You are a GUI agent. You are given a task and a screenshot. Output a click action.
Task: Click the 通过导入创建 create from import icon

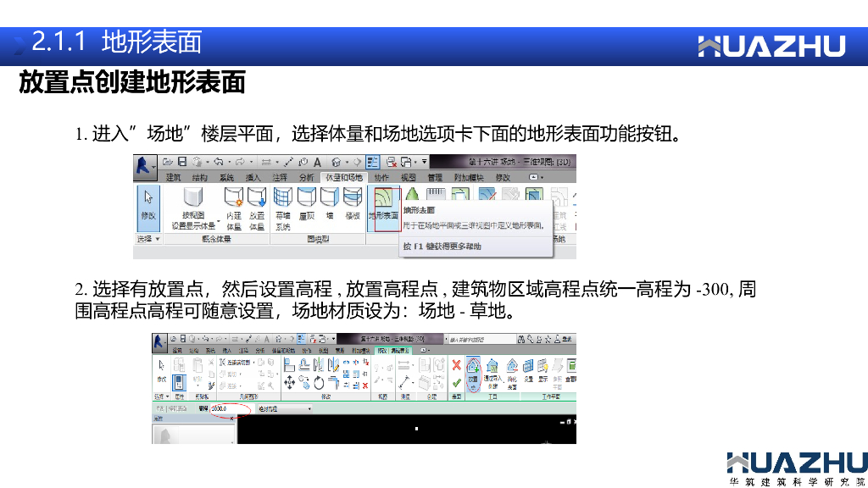coord(492,373)
